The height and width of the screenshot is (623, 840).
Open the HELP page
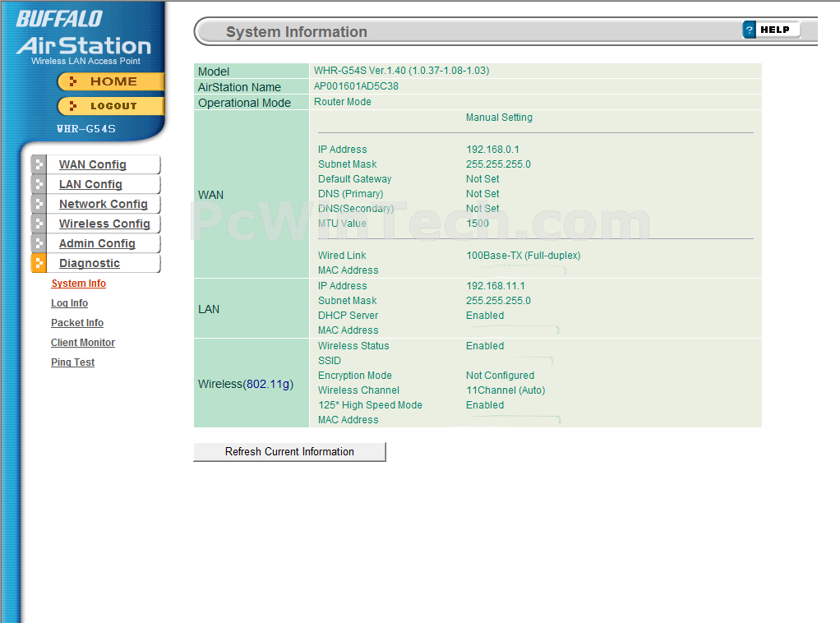click(772, 30)
